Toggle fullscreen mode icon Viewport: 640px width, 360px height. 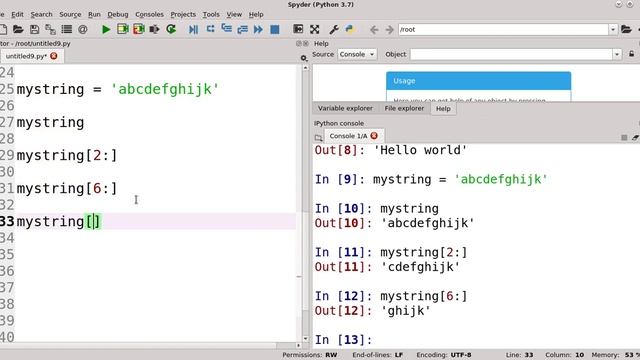(315, 29)
